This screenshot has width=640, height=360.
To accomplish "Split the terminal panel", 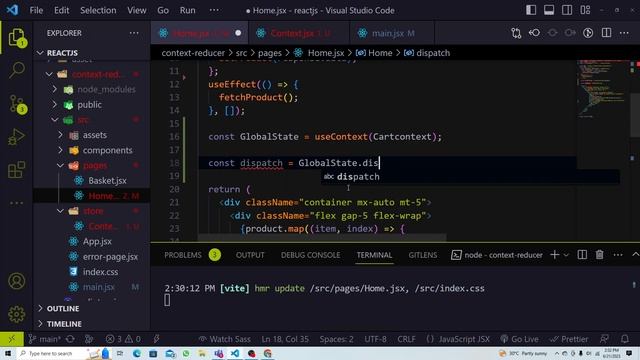I will 582,255.
